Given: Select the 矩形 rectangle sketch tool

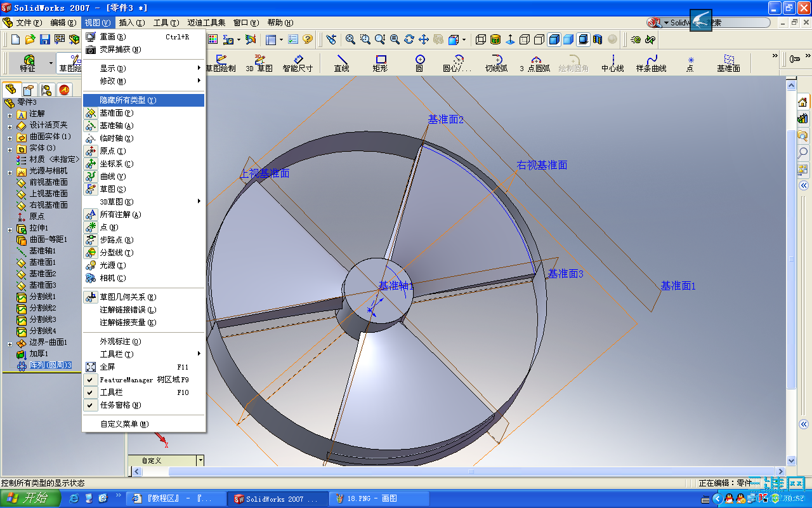Looking at the screenshot, I should 381,63.
